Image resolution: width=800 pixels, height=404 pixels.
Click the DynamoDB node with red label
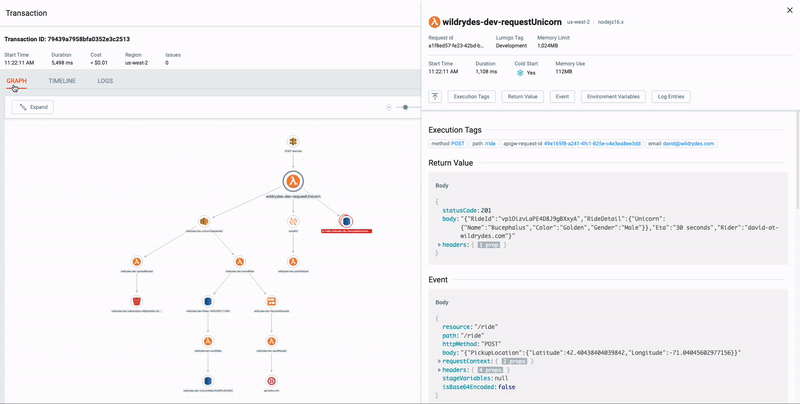click(x=346, y=221)
